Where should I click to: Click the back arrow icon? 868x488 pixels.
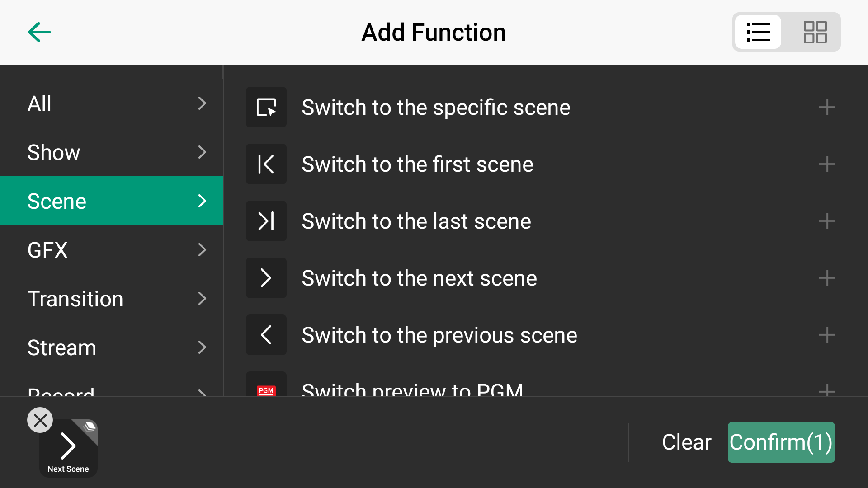pyautogui.click(x=39, y=32)
